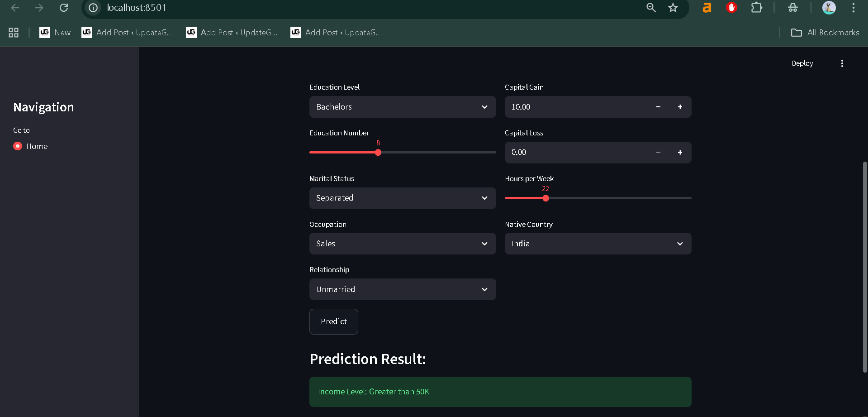Open the Streamlit three-dot app menu
The height and width of the screenshot is (417, 868).
(x=842, y=63)
